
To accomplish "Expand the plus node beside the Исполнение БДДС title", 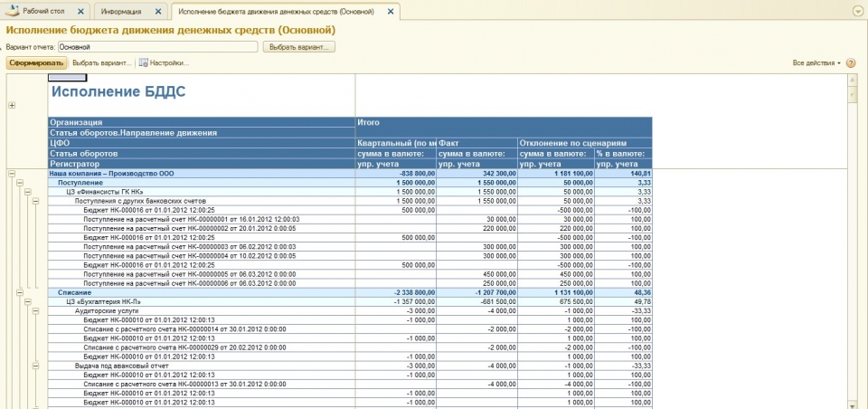I will [12, 106].
